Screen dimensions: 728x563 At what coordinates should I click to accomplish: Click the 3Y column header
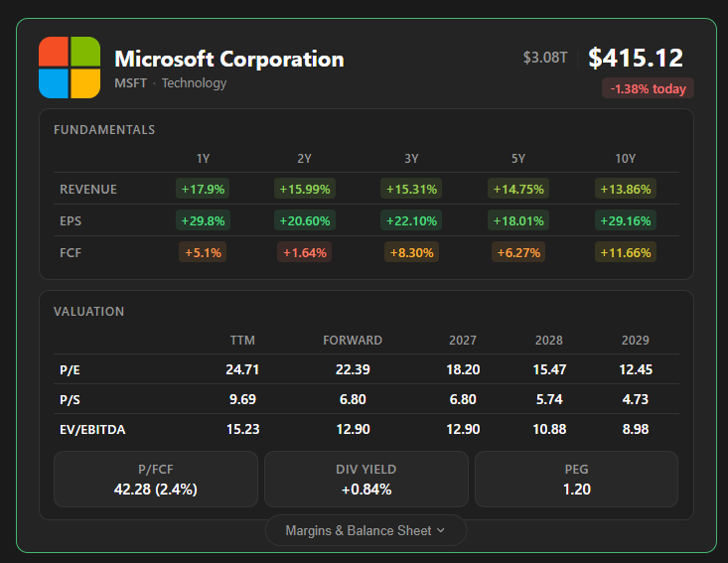pos(411,159)
